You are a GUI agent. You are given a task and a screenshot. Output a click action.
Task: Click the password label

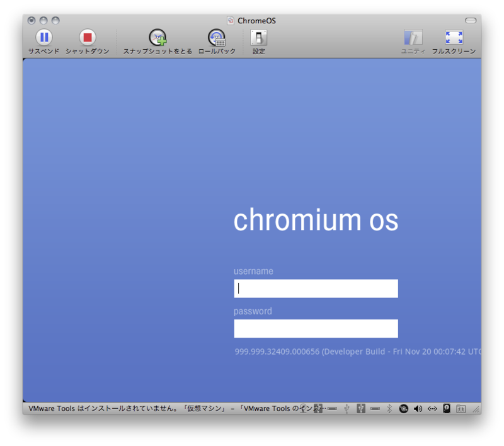coord(253,311)
